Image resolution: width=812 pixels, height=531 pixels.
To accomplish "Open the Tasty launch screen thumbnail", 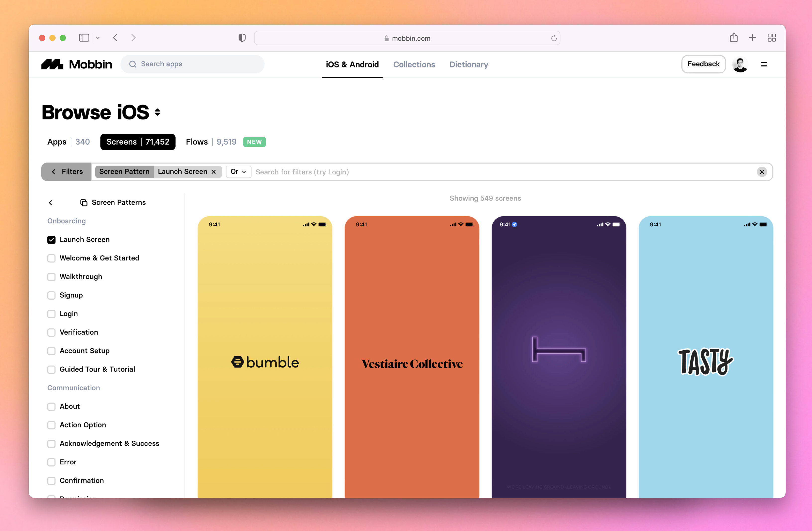I will (x=706, y=357).
